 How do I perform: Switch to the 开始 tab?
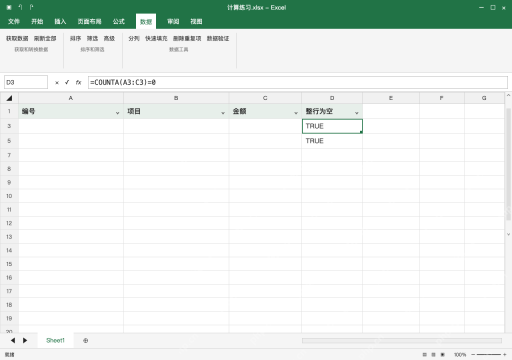[37, 22]
